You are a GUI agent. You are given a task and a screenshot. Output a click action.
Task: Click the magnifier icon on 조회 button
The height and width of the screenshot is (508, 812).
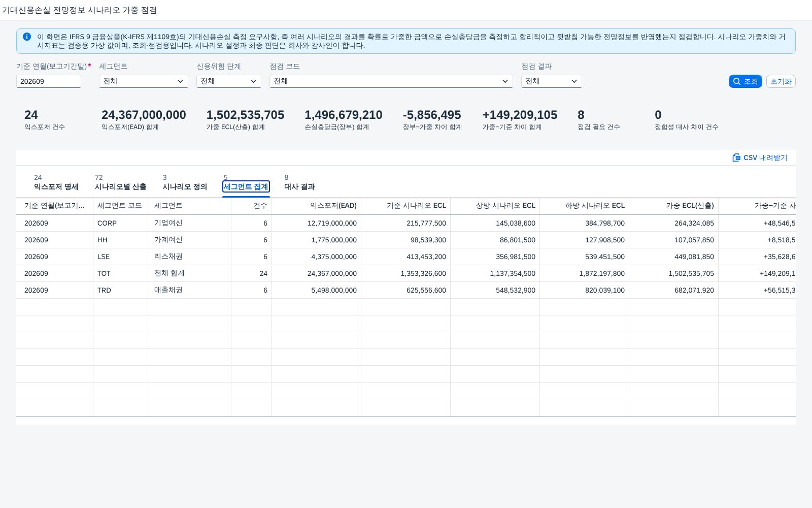pos(737,81)
